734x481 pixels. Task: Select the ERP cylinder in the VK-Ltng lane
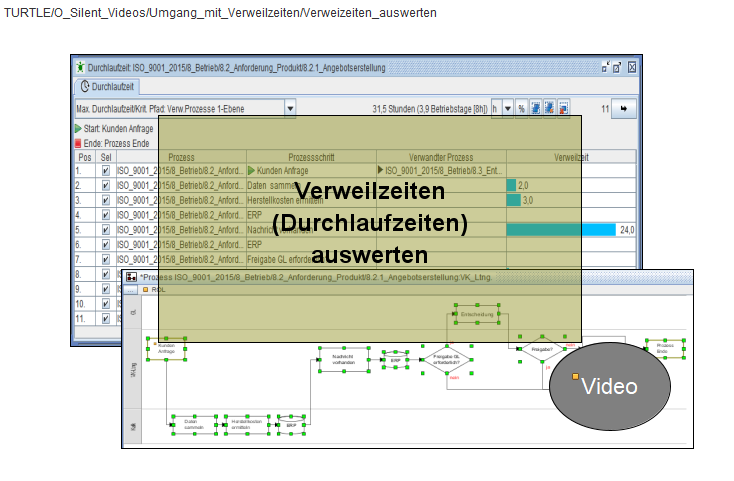pyautogui.click(x=396, y=360)
